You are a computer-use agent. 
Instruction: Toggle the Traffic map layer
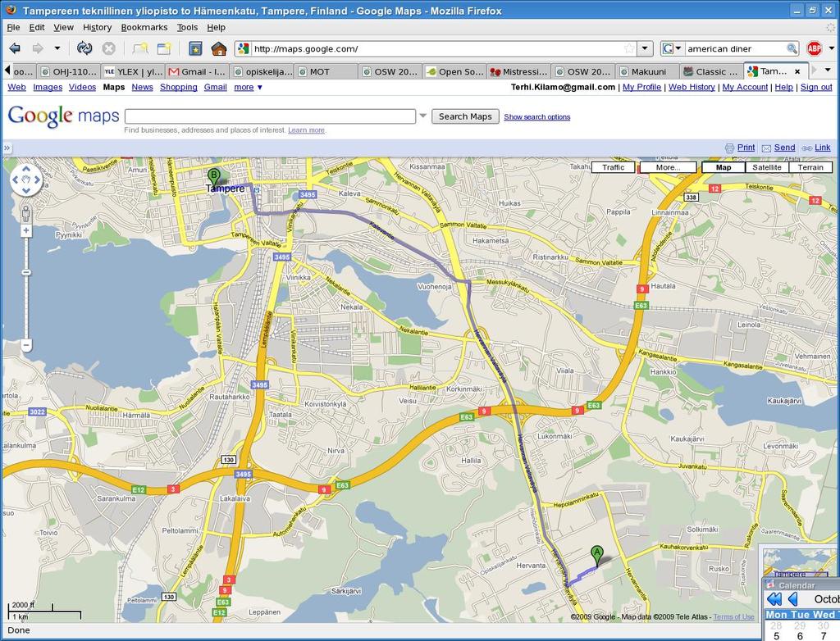coord(613,167)
